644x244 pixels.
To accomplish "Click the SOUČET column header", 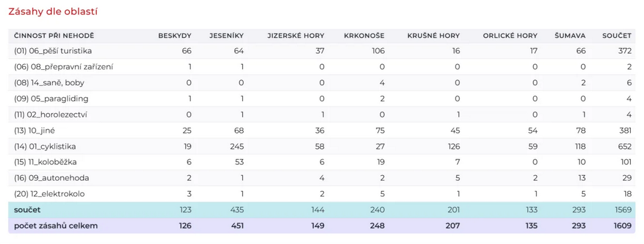I will [x=616, y=36].
